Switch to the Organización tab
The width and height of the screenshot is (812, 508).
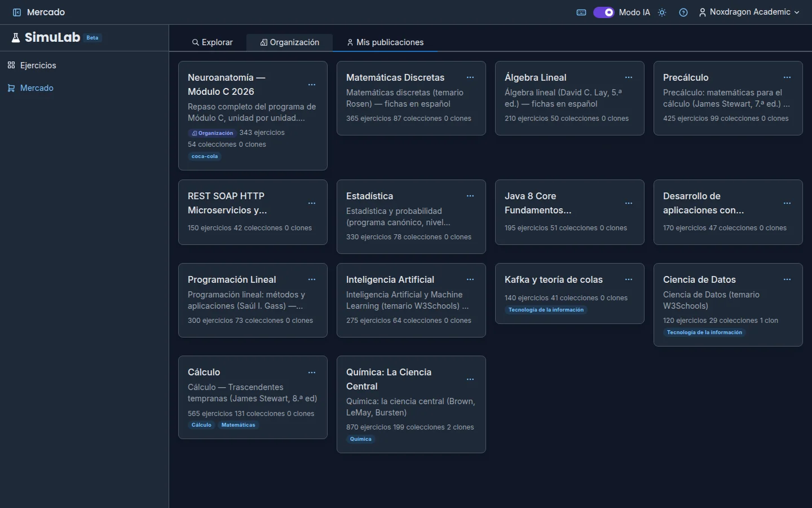coord(290,42)
